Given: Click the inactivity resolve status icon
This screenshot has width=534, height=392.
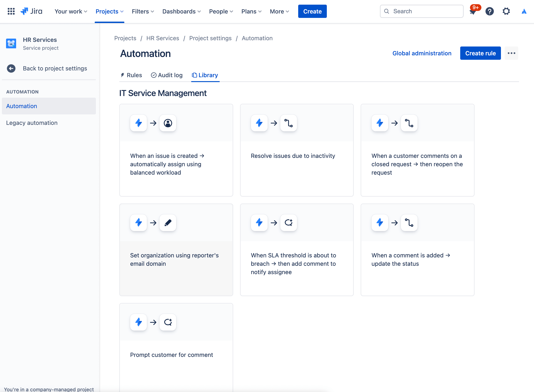Looking at the screenshot, I should [289, 123].
